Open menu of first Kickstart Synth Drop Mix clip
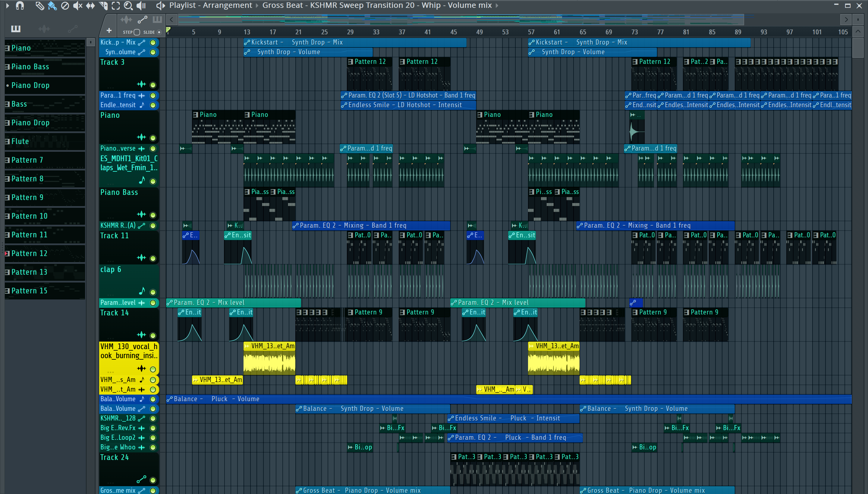 coord(247,42)
